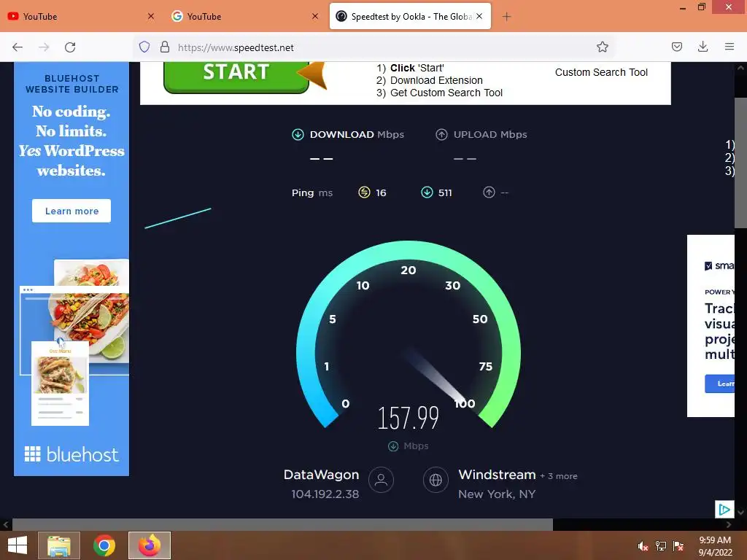Go back using the browser back arrow

pyautogui.click(x=18, y=47)
